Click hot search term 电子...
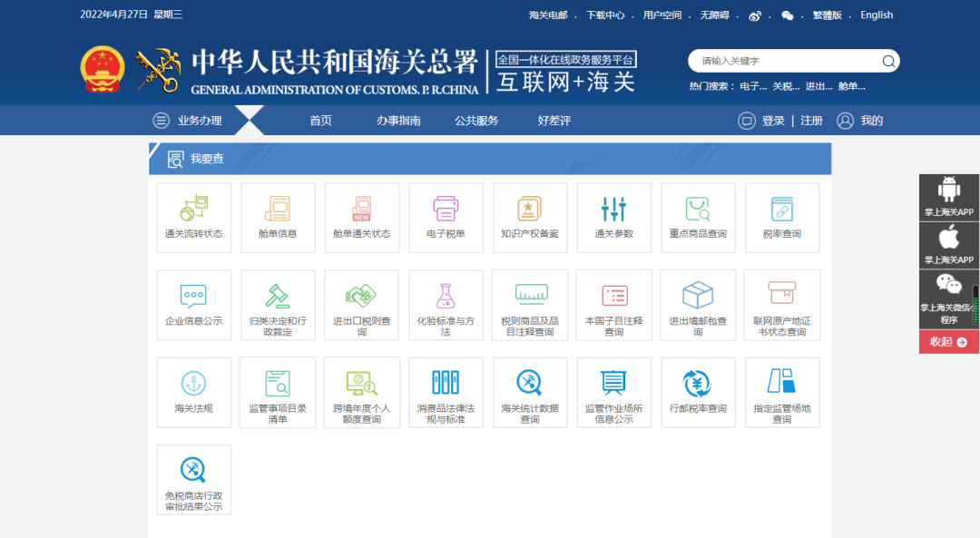 (x=753, y=86)
